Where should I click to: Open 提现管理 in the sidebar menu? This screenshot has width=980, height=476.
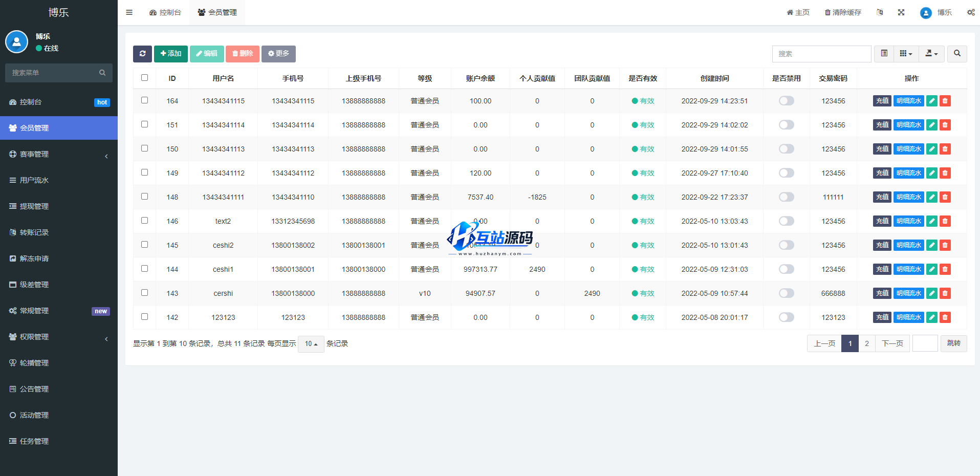(34, 206)
